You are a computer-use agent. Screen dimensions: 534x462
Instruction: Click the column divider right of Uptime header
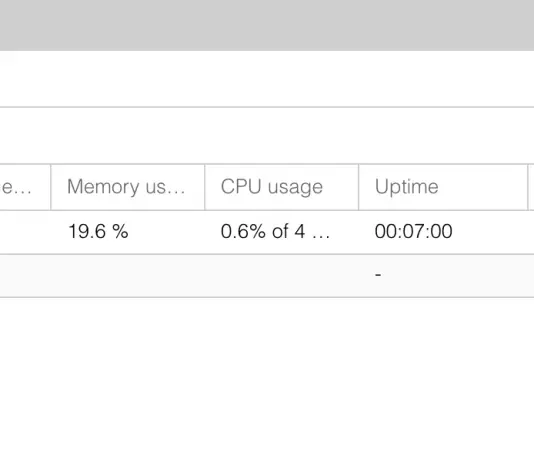(528, 187)
